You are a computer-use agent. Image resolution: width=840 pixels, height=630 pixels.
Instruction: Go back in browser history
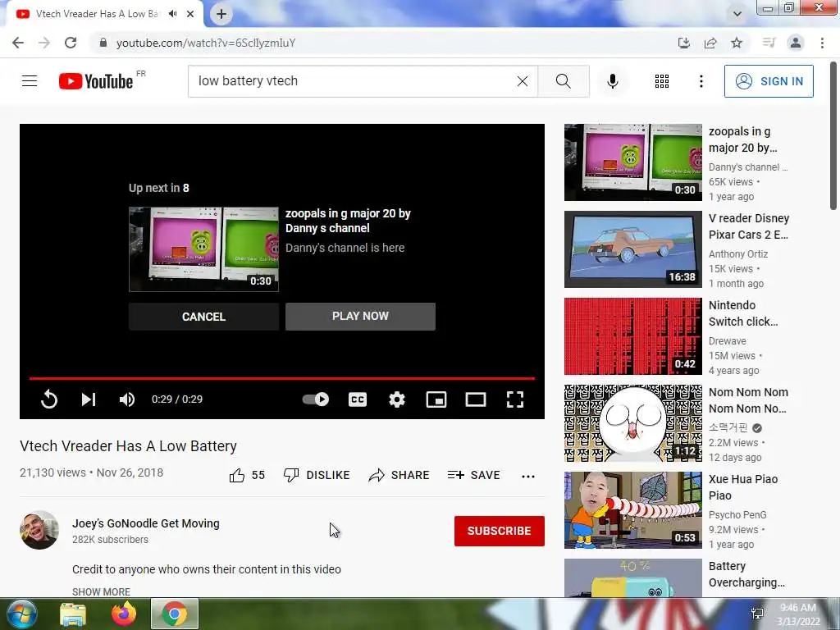pos(18,43)
